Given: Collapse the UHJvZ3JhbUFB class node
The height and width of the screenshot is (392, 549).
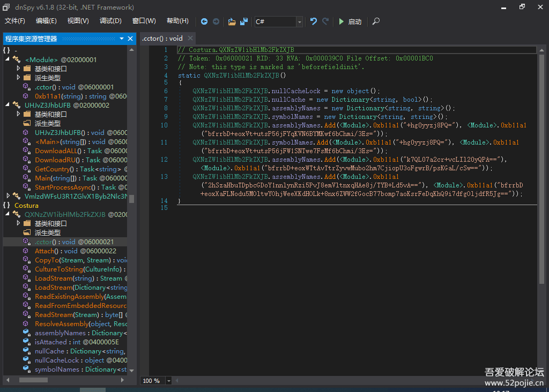Looking at the screenshot, I should pyautogui.click(x=8, y=105).
